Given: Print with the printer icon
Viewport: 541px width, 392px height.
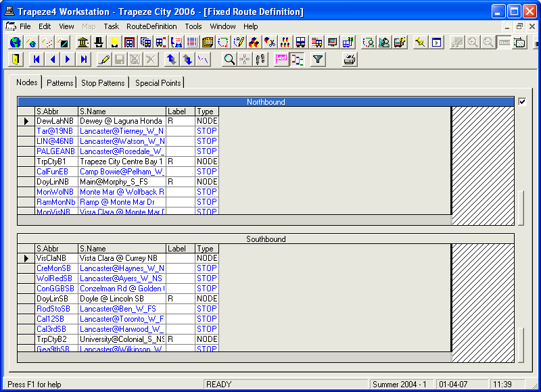Looking at the screenshot, I should tap(349, 59).
